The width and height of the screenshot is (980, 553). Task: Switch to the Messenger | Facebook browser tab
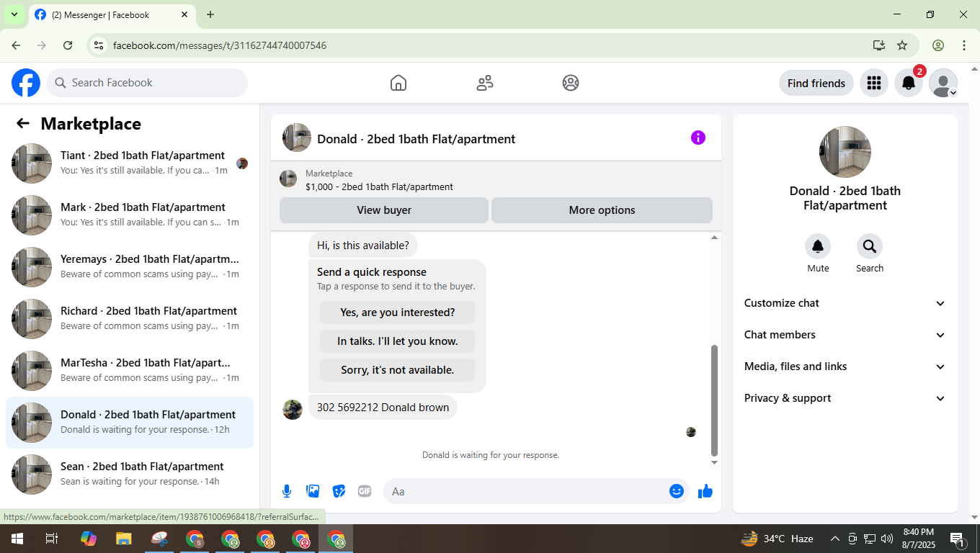(112, 14)
